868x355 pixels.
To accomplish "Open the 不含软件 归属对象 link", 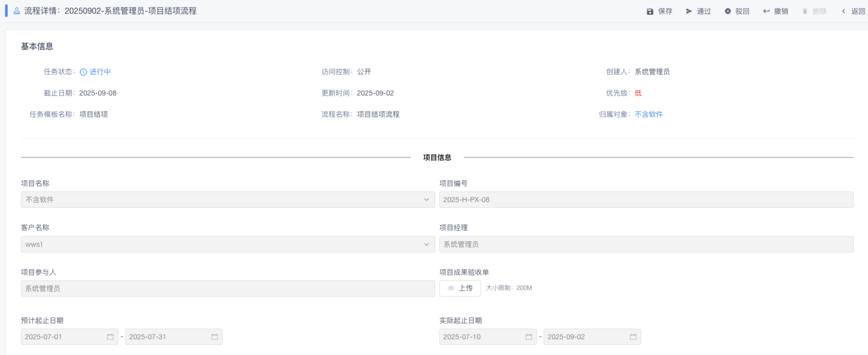I will (x=648, y=114).
